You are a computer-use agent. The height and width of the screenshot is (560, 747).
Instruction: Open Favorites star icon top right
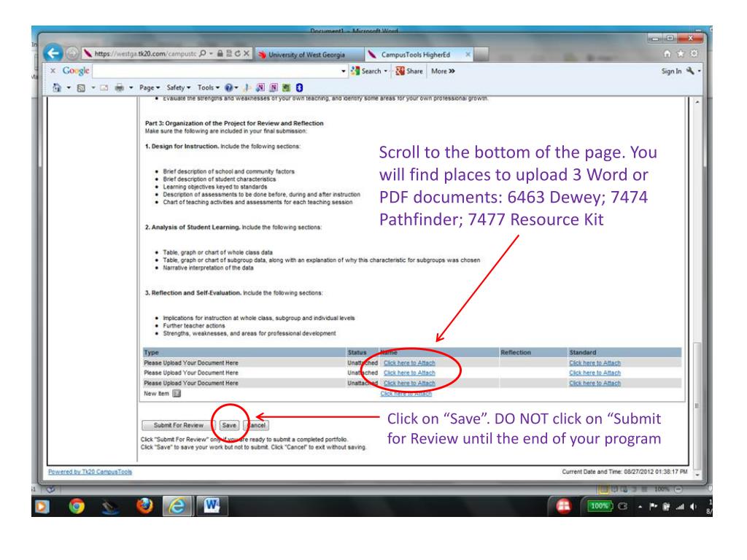pos(681,54)
